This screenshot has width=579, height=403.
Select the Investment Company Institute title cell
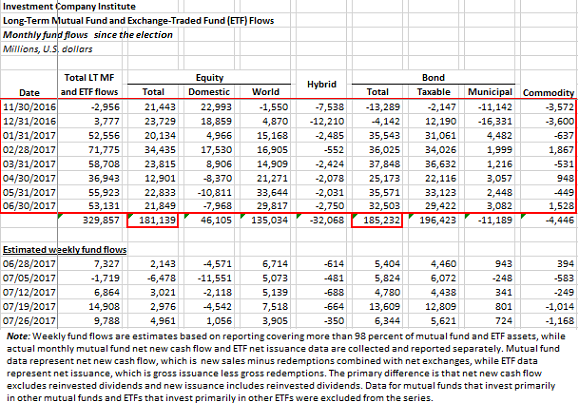69,7
